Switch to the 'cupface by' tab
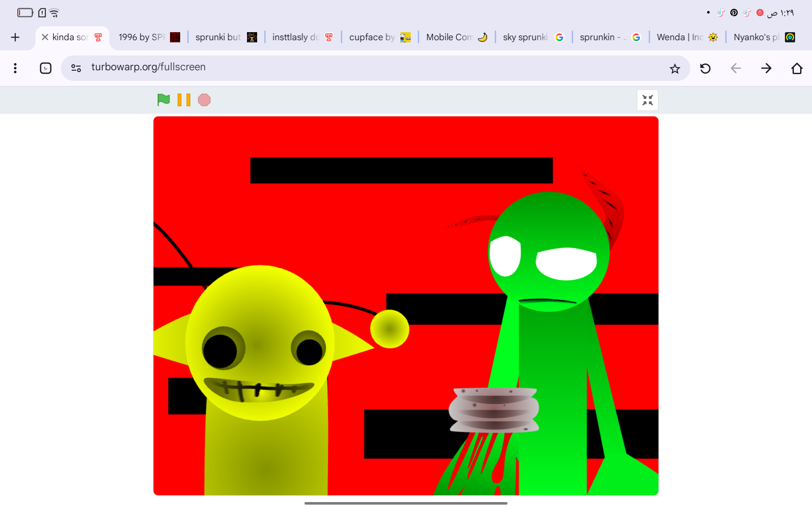This screenshot has height=508, width=812. (372, 37)
